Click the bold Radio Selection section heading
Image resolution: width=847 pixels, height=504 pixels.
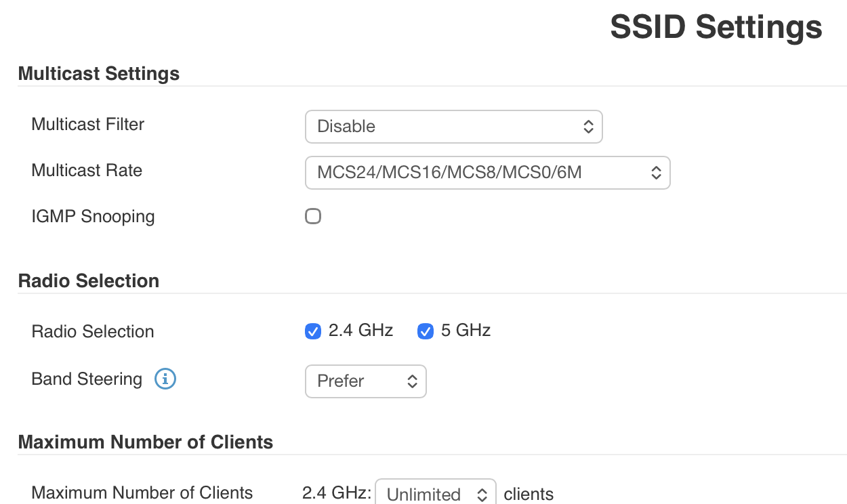[x=89, y=281]
